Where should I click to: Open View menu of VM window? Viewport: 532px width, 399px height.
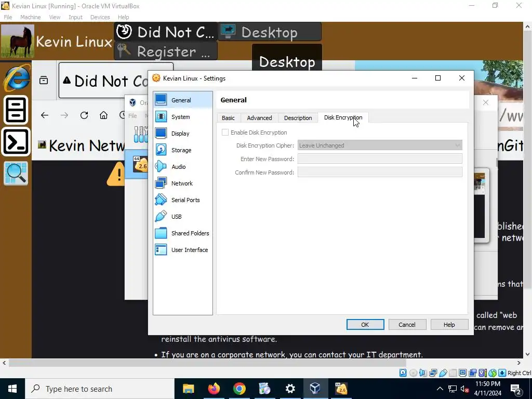click(x=55, y=17)
